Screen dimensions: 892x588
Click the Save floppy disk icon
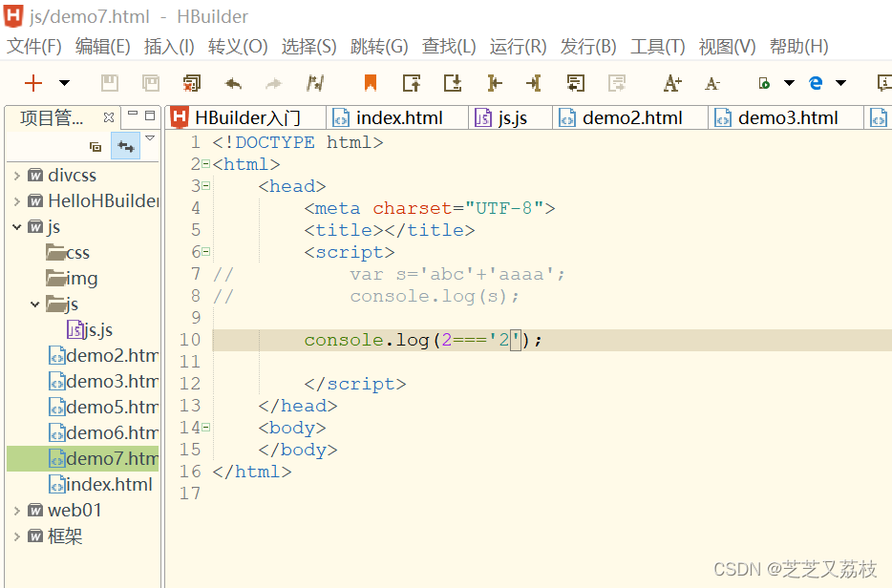[109, 83]
